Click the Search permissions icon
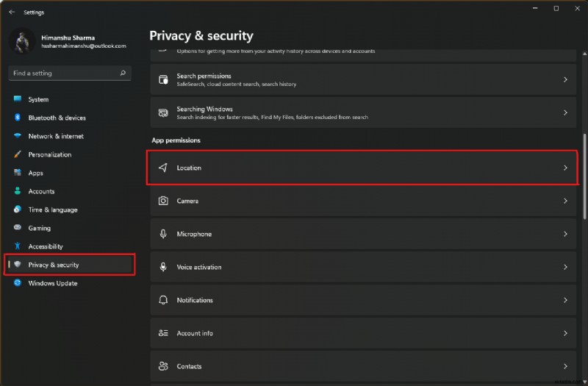Viewport: 588px width, 386px height. click(163, 79)
